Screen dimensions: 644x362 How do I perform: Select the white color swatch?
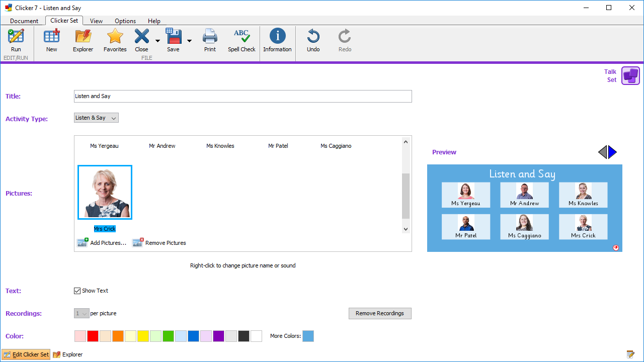[x=256, y=336]
